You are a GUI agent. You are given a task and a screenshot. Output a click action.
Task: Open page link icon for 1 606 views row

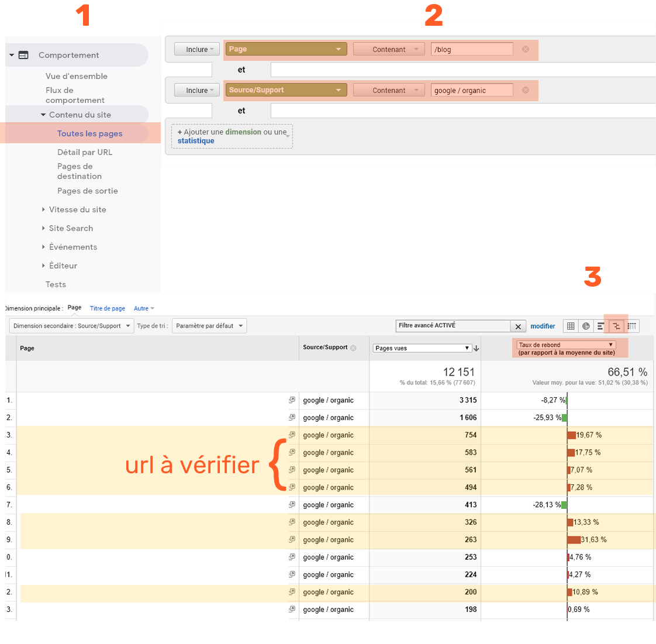(x=292, y=417)
